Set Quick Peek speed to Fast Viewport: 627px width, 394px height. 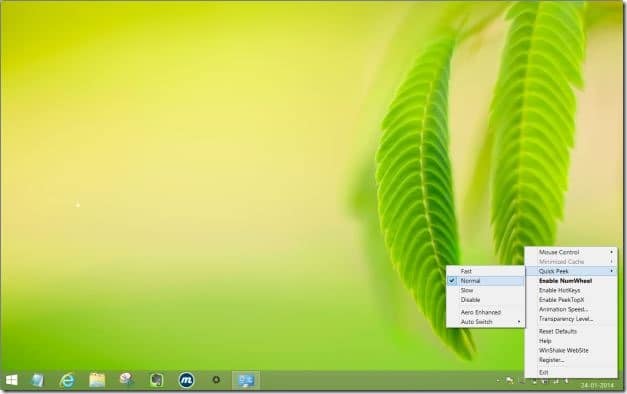[x=485, y=271]
